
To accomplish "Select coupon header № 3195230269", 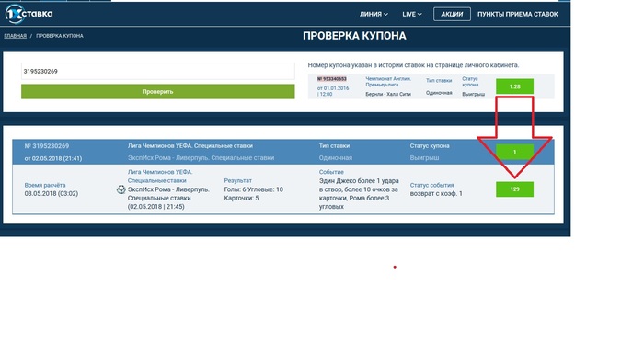I will tap(47, 146).
